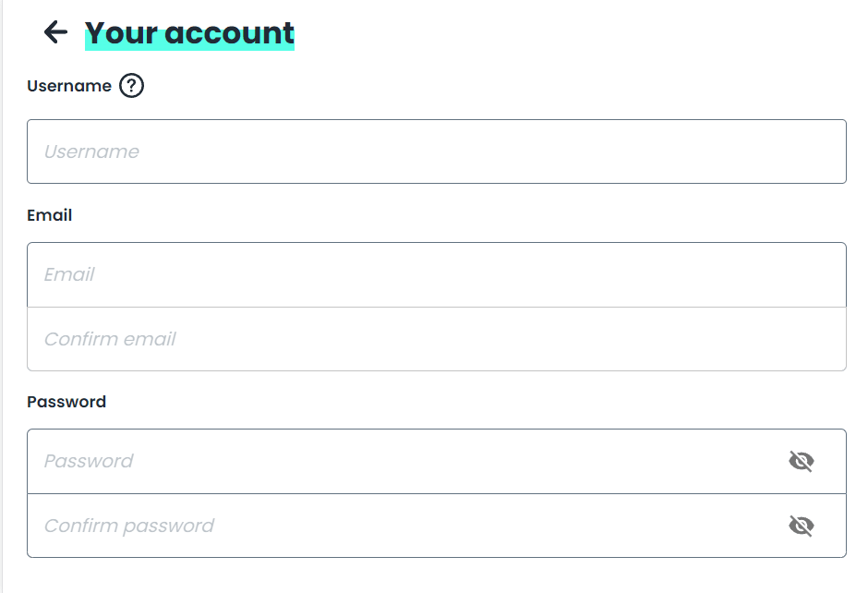Click the grey "Username" placeholder text
The width and height of the screenshot is (868, 593).
coord(91,151)
